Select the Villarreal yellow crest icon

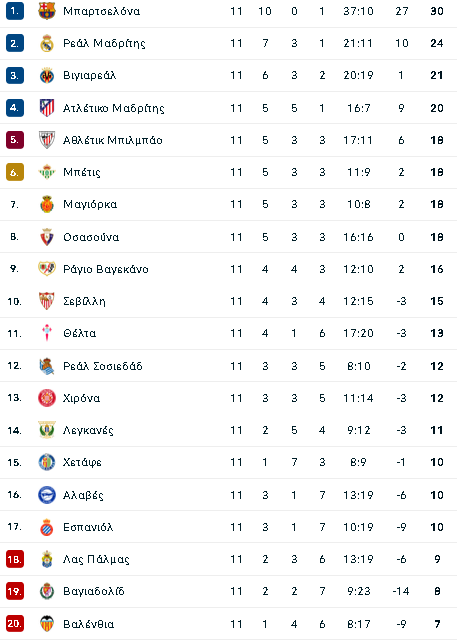[47, 76]
